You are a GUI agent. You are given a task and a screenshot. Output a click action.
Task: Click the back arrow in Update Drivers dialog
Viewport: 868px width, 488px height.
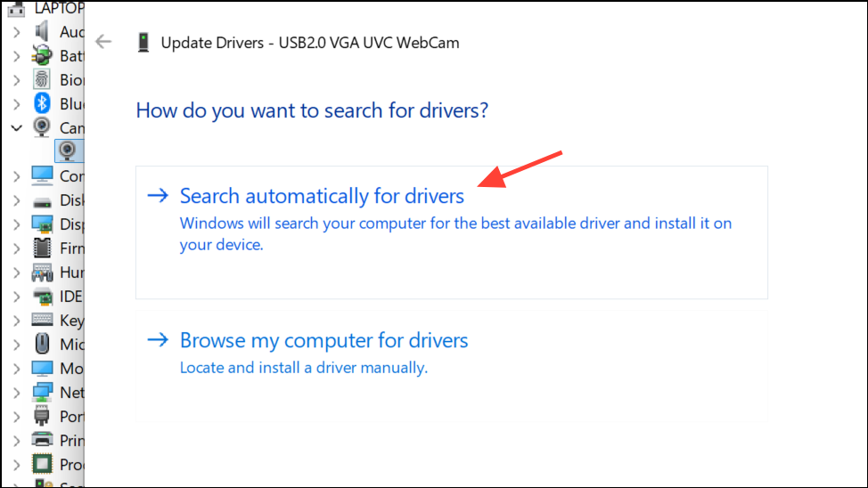tap(103, 42)
